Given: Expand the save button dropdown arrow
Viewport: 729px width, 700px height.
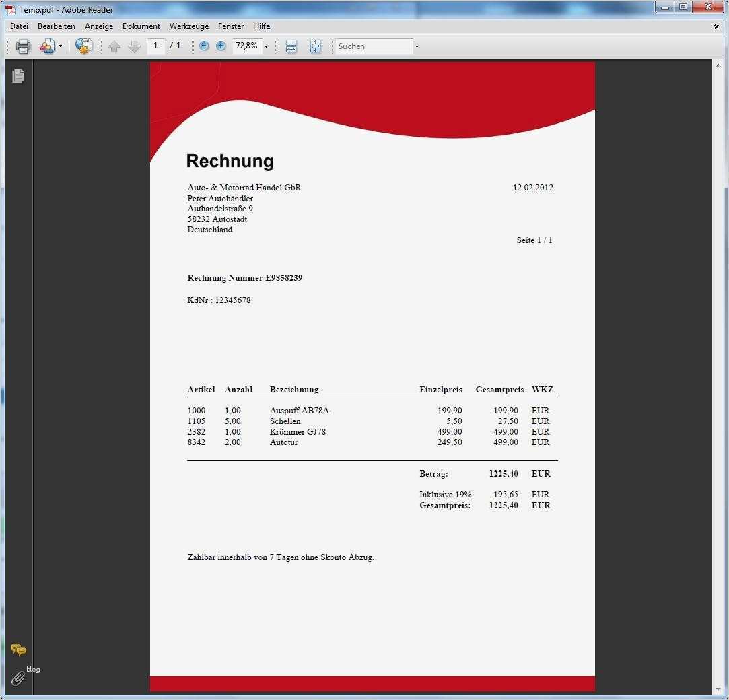Looking at the screenshot, I should point(59,46).
